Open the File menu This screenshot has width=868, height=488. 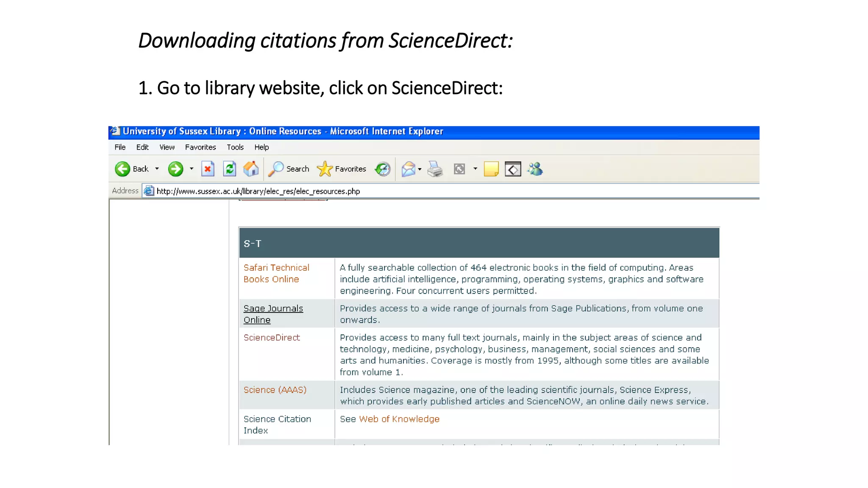(x=120, y=147)
